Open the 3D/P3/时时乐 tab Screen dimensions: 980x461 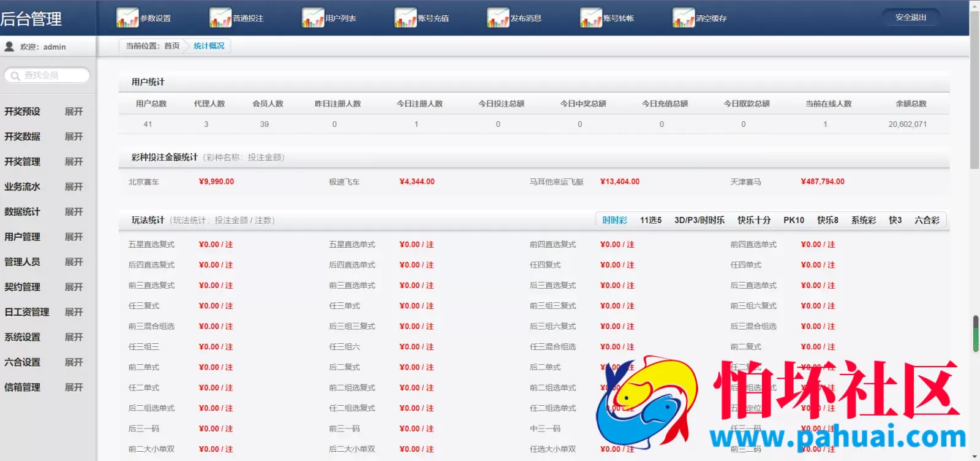pyautogui.click(x=699, y=220)
